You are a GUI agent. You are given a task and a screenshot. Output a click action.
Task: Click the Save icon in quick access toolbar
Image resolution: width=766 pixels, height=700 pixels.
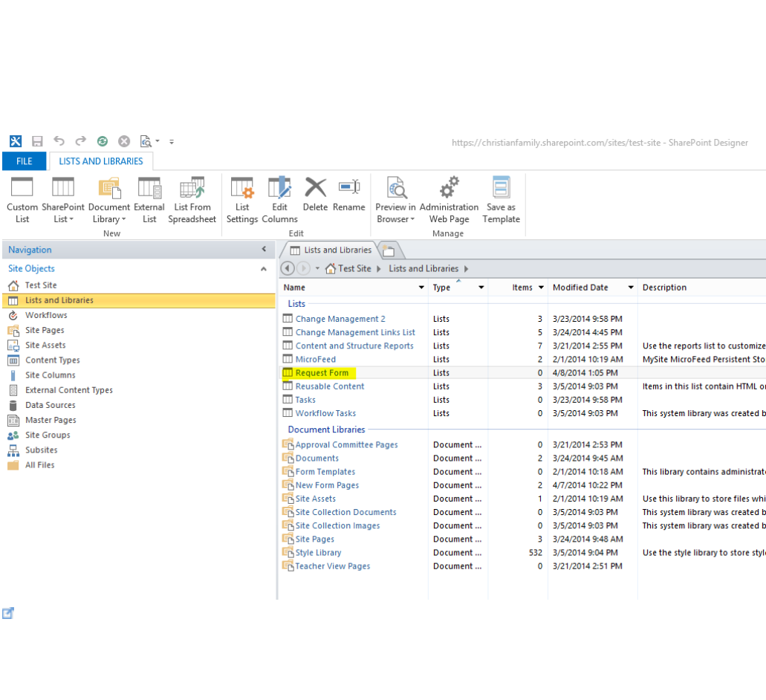(x=37, y=142)
